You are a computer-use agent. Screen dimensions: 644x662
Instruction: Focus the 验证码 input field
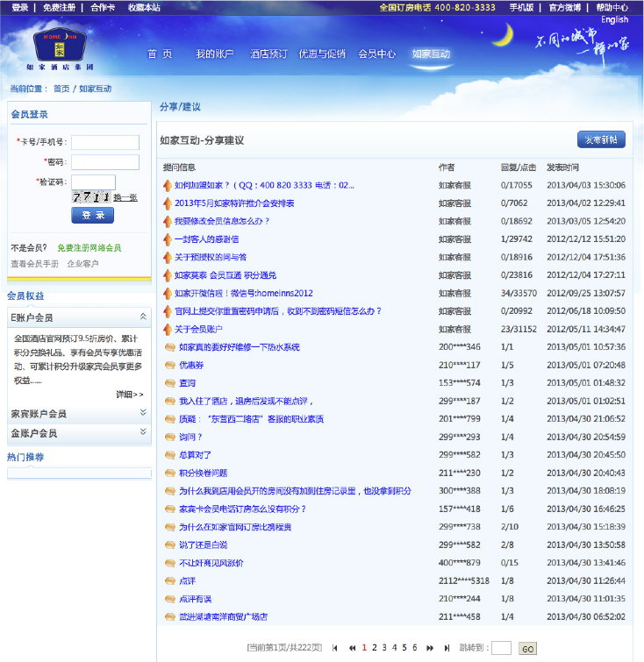93,182
